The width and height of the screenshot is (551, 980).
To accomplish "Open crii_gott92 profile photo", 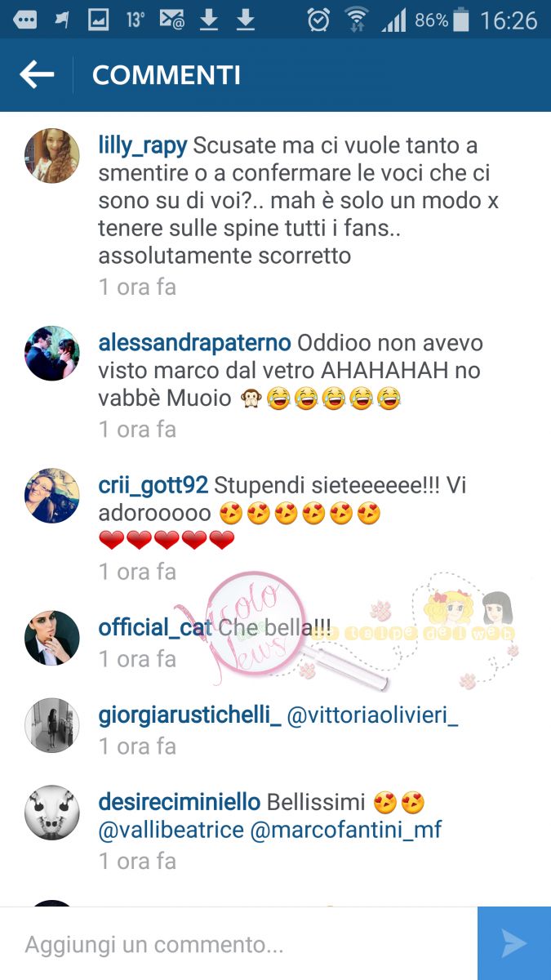I will click(52, 496).
